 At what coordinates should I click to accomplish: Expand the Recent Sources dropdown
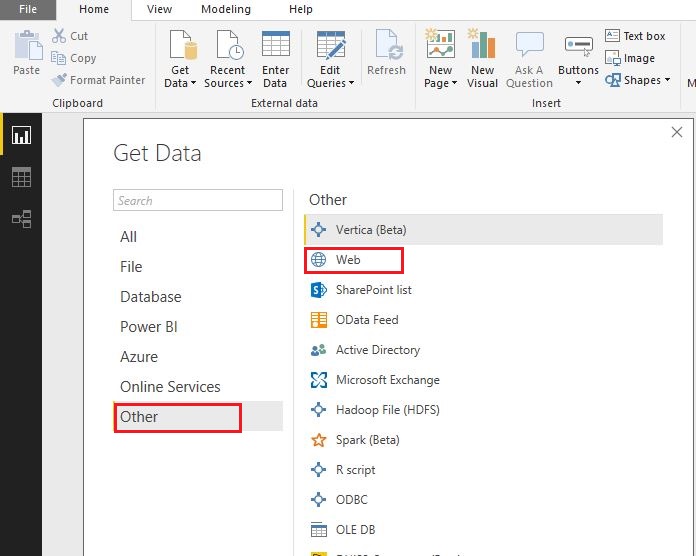(x=249, y=84)
